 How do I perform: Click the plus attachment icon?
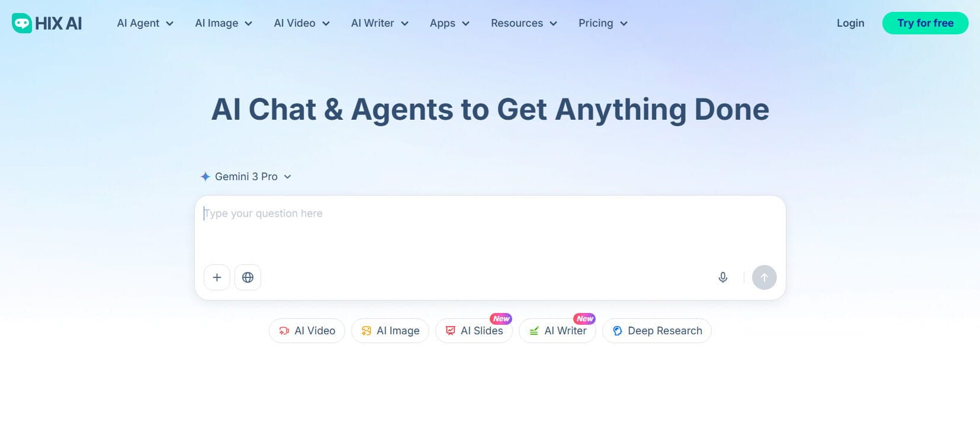[x=217, y=277]
